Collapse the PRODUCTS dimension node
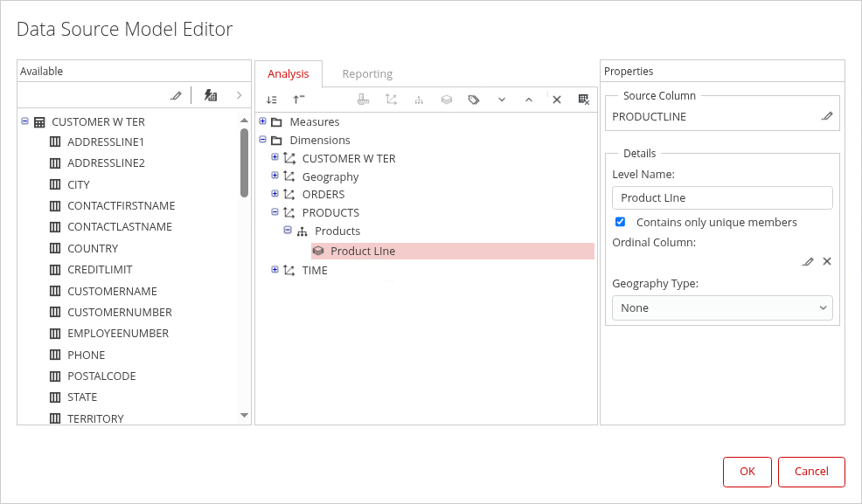Screen dimensions: 862x504 275,212
